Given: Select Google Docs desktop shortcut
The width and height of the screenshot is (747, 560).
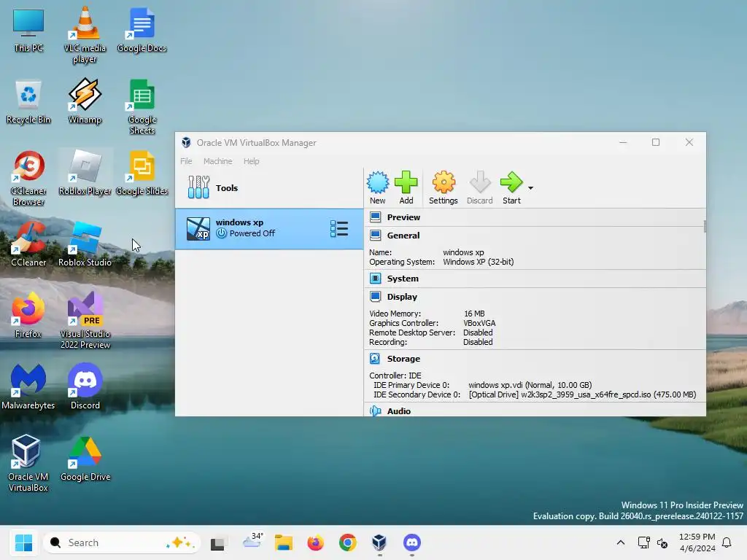Looking at the screenshot, I should point(142,29).
